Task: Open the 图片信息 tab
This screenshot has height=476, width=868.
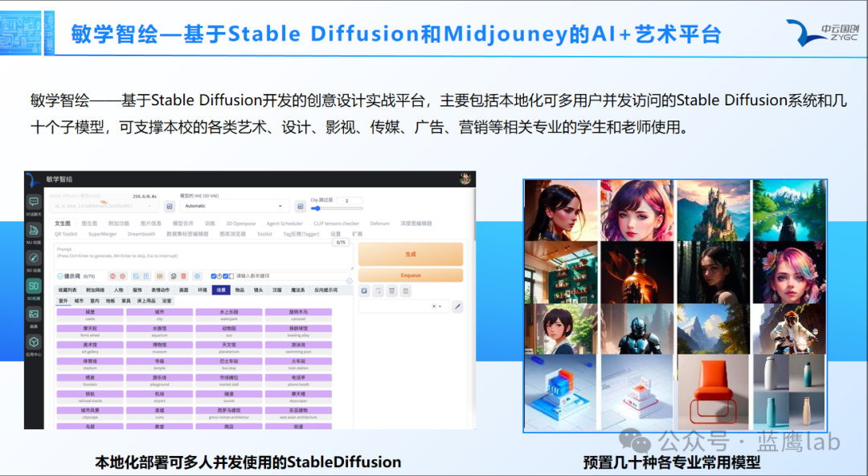Action: [150, 224]
